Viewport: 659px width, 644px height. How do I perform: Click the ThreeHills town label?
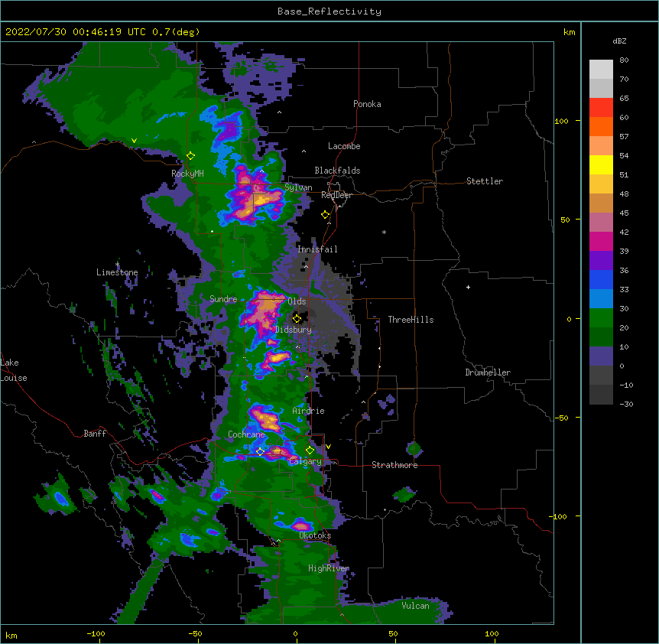tap(411, 320)
